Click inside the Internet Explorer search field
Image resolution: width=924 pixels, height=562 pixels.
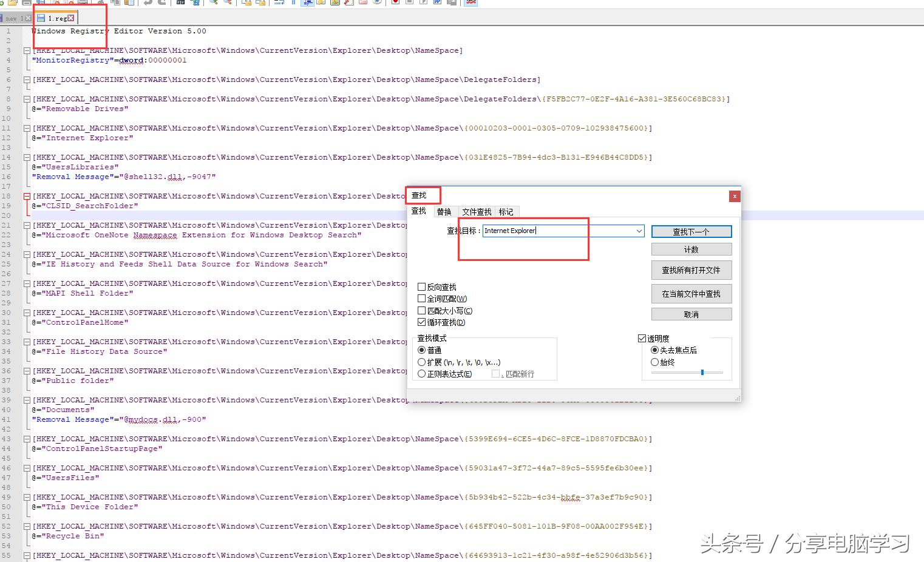(534, 231)
